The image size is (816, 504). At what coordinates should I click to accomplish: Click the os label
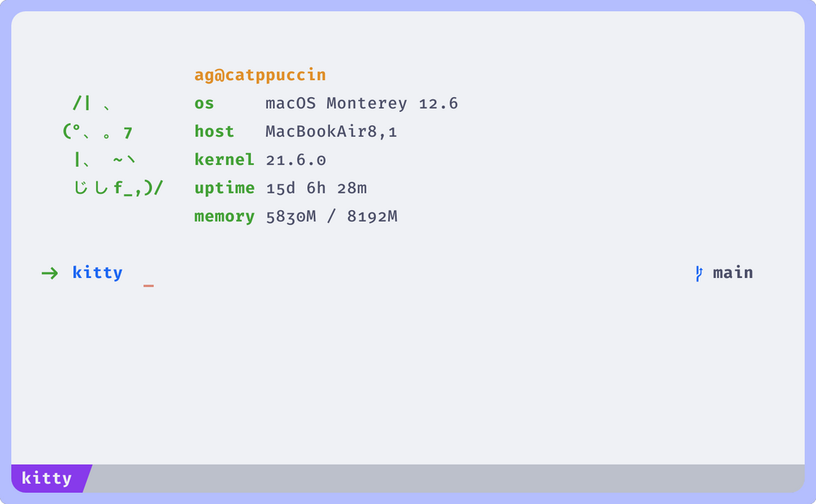tap(204, 104)
